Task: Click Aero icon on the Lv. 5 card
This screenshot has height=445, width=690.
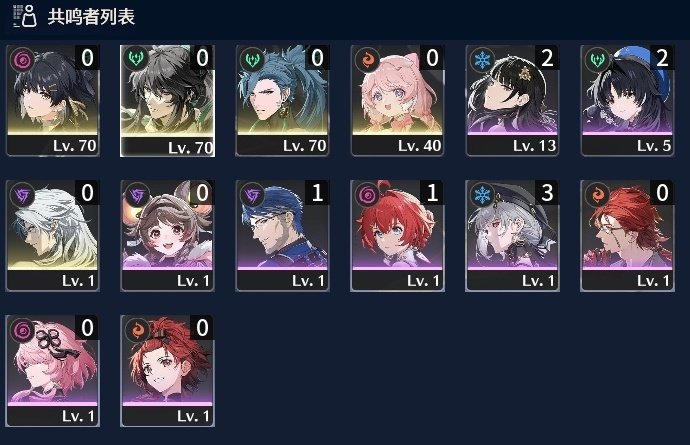Action: tap(597, 59)
